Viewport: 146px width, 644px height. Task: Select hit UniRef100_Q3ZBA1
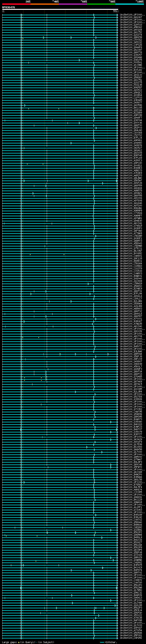click(x=131, y=530)
